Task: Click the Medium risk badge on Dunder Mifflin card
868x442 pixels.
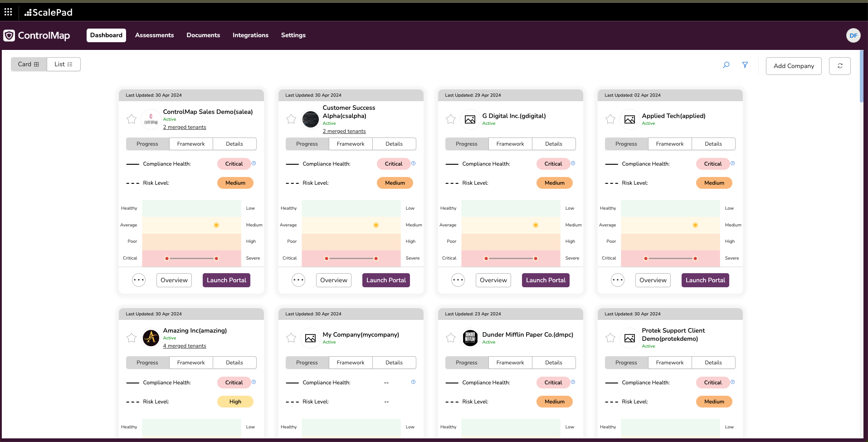Action: [555, 402]
